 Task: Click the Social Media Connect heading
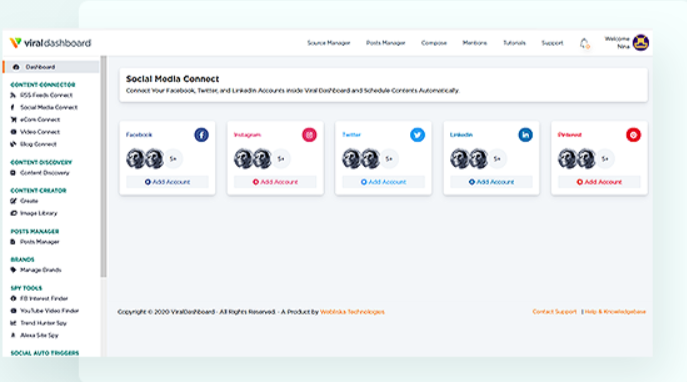tap(173, 79)
